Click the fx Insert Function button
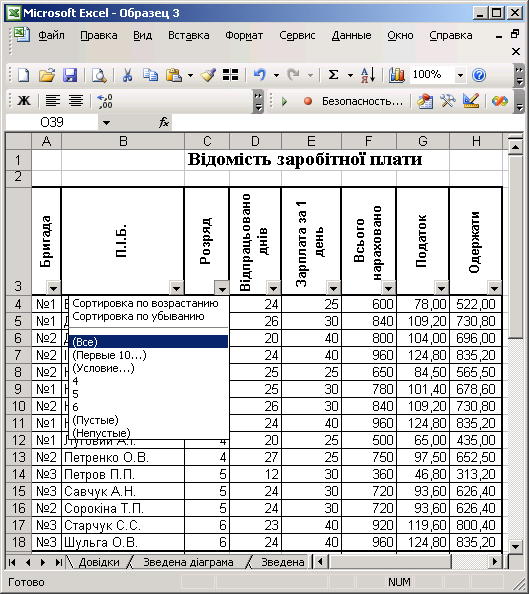 tap(164, 122)
